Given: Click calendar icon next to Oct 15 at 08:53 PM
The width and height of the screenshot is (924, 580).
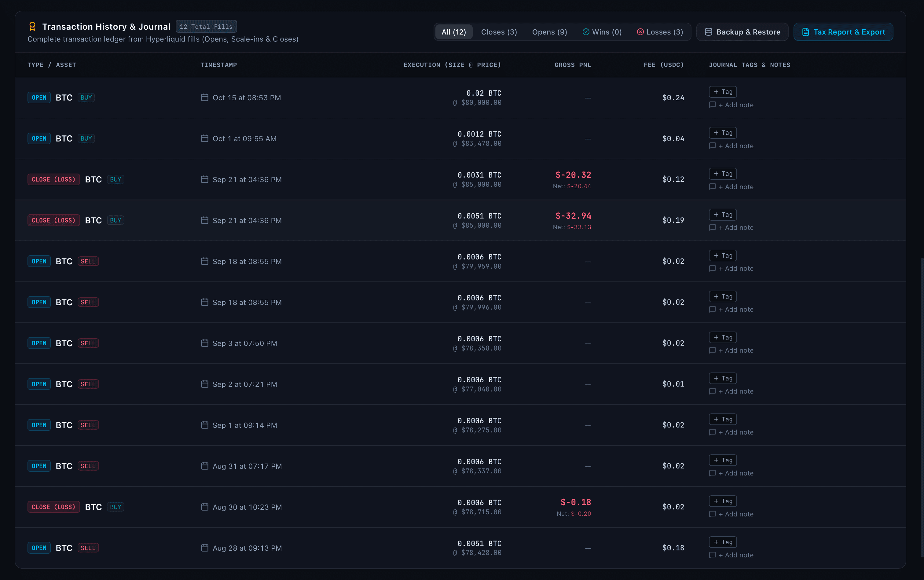Looking at the screenshot, I should (x=205, y=97).
